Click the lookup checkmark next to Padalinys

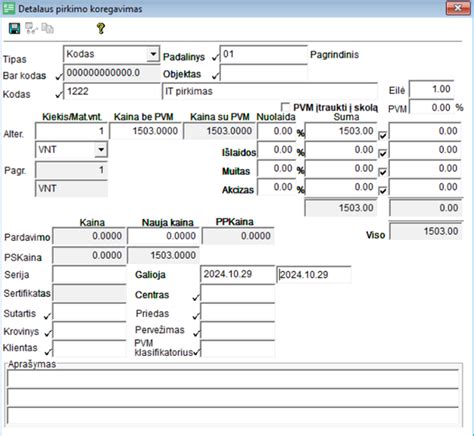click(x=215, y=58)
